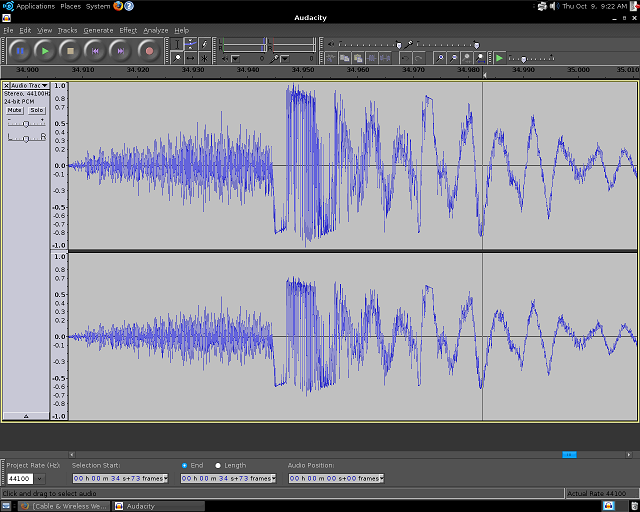Click the green Play button
Screen dimensions: 640x512
(46, 50)
